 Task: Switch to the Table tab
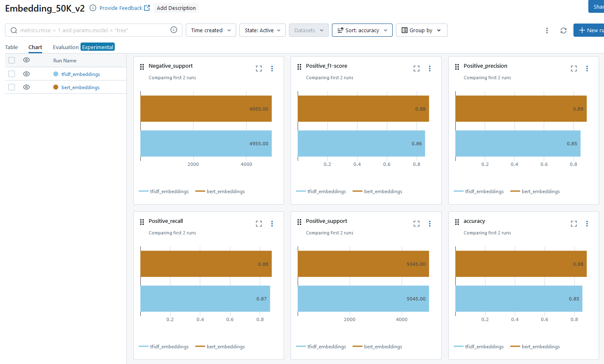[x=11, y=47]
